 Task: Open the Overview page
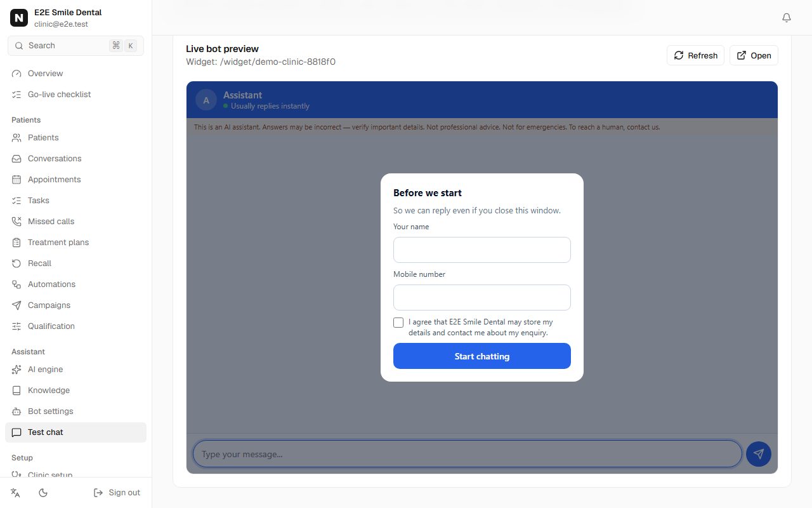pyautogui.click(x=75, y=74)
